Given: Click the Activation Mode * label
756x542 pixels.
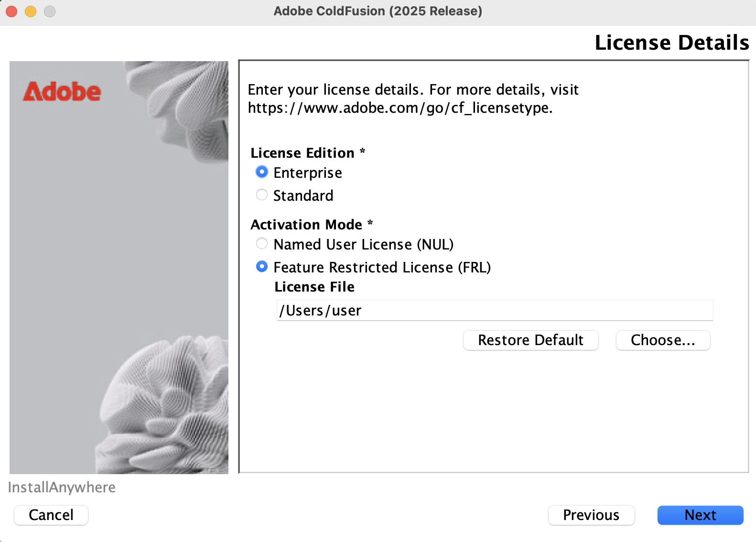Looking at the screenshot, I should pos(312,225).
